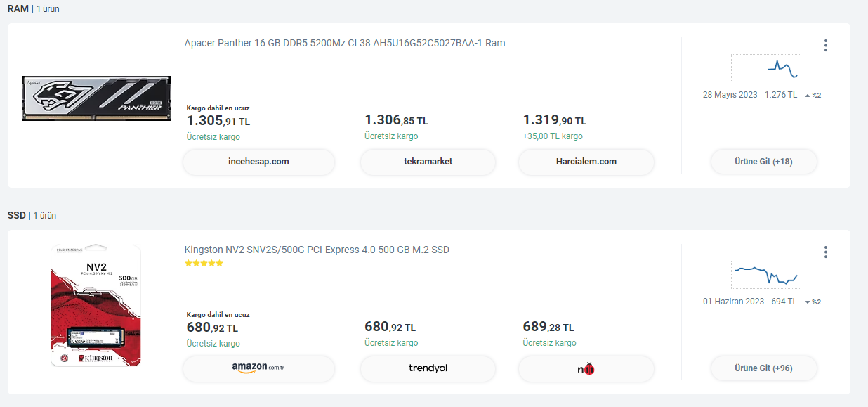
Task: Click the 1.305,91 TL cheapest RAM price
Action: [218, 121]
